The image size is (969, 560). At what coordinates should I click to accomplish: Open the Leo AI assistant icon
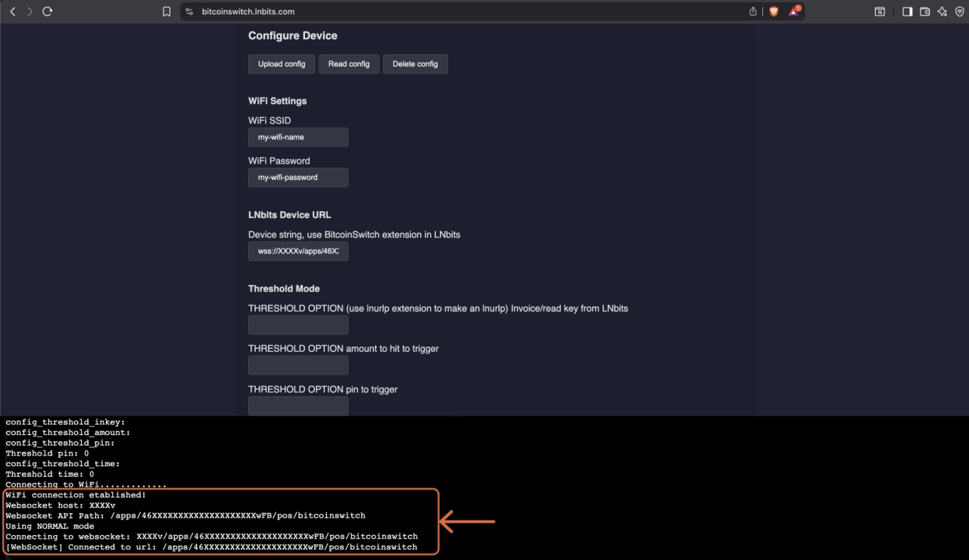(x=942, y=11)
